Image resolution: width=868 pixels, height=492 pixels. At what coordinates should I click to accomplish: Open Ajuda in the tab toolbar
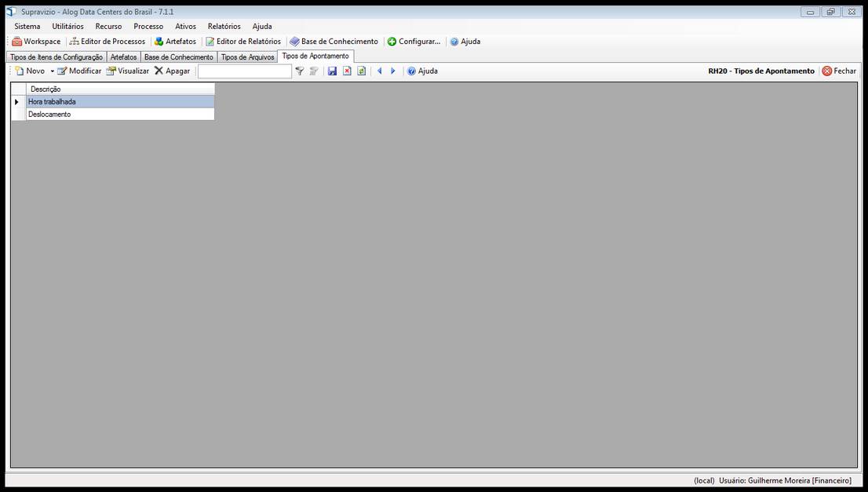(x=422, y=71)
